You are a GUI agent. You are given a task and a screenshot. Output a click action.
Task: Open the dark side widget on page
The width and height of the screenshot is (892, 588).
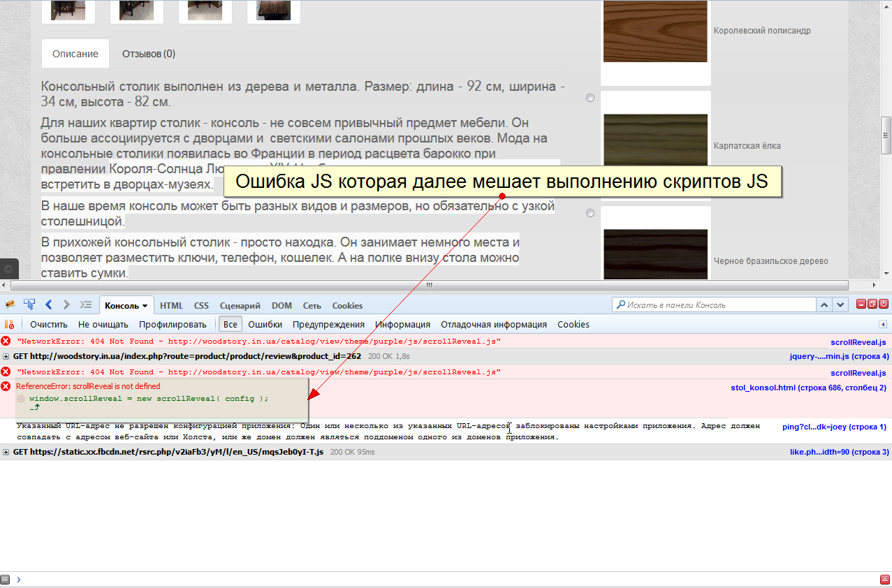(x=9, y=269)
